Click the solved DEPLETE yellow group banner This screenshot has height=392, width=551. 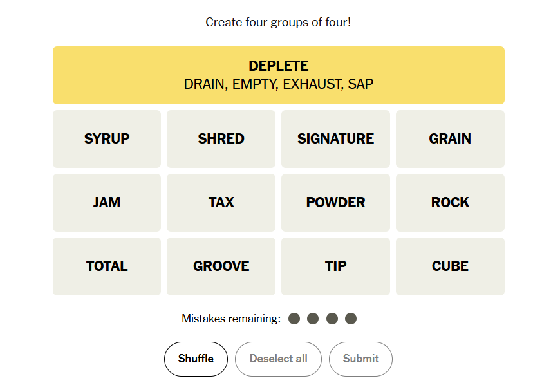pos(279,75)
